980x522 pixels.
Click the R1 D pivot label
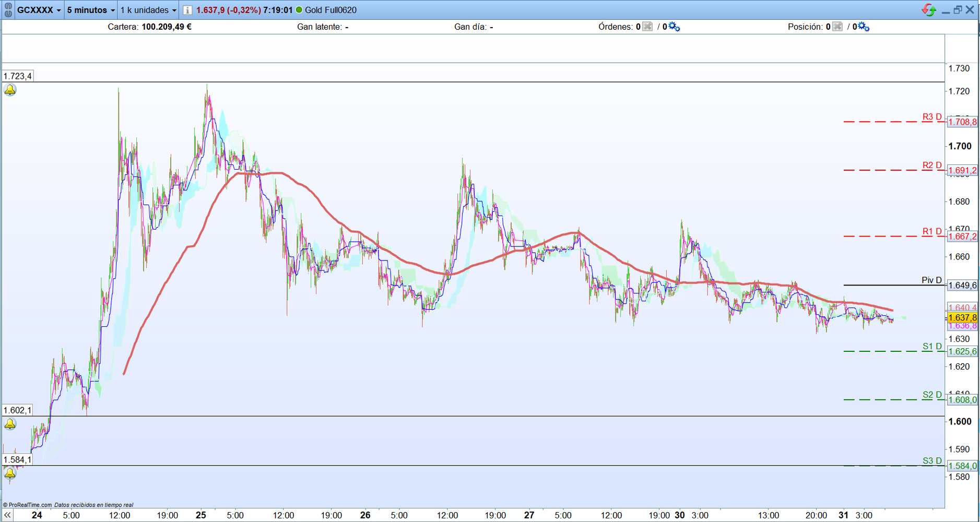932,231
